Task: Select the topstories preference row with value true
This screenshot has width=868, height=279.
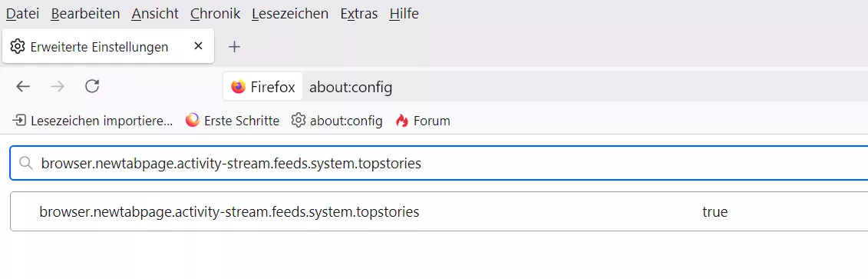Action: (439, 211)
